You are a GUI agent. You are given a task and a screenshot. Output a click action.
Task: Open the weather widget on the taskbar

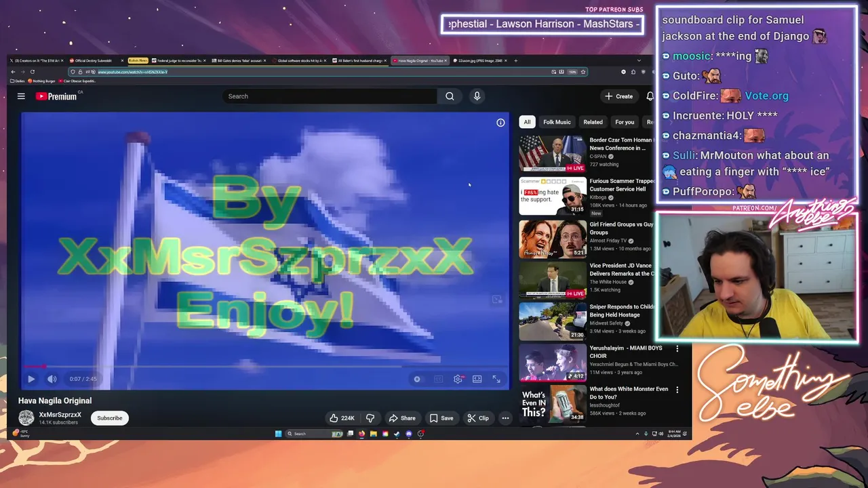click(x=22, y=434)
